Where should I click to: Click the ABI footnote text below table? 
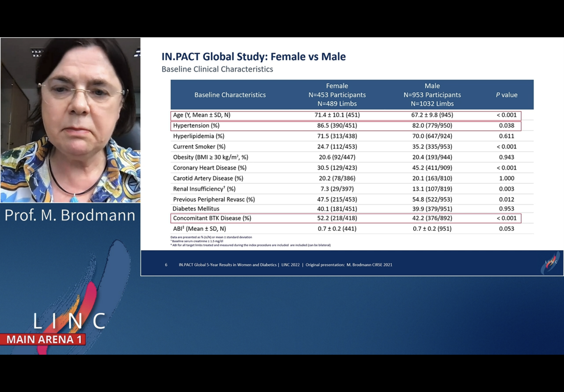[x=250, y=245]
